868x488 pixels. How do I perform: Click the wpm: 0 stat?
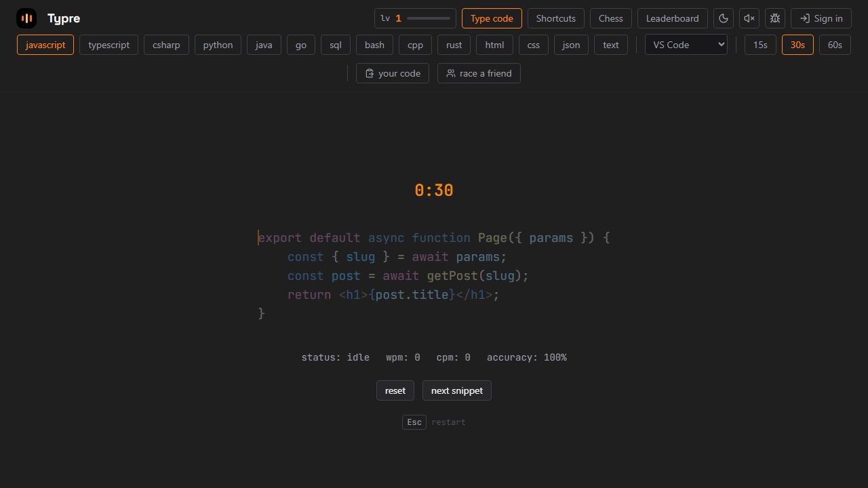403,357
